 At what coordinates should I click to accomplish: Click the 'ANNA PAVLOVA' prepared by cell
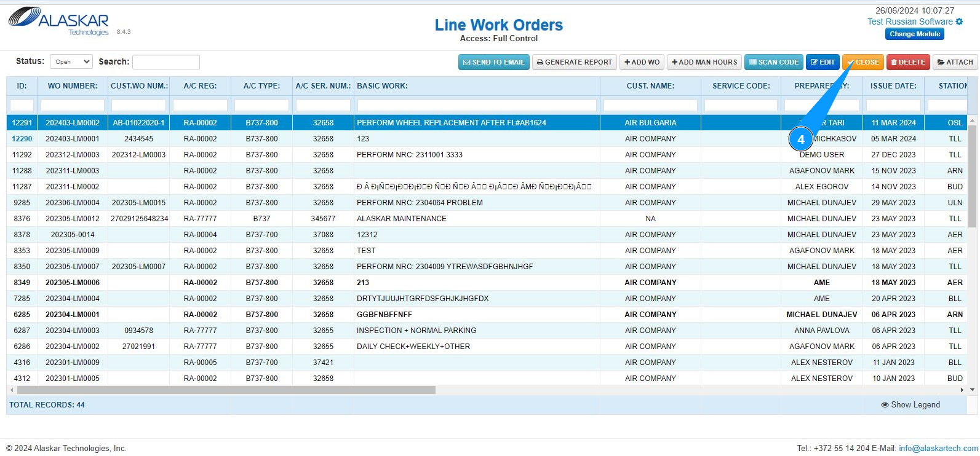coord(822,331)
